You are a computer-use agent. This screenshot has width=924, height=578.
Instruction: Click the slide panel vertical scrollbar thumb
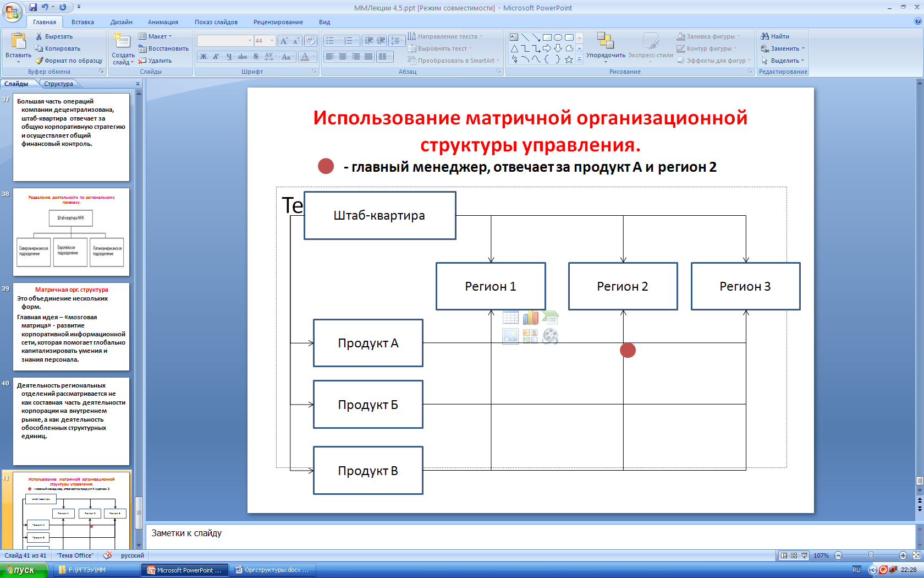point(139,512)
